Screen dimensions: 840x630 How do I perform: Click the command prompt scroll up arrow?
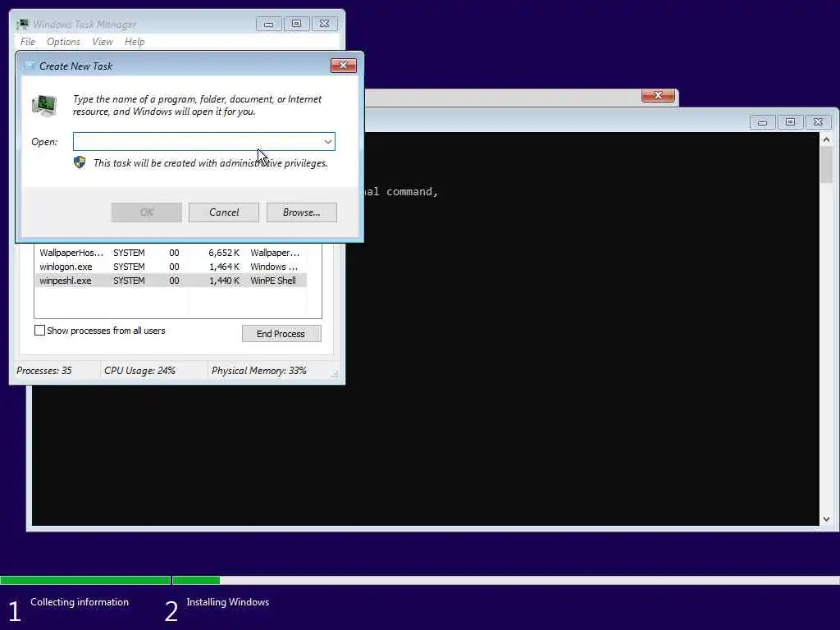click(826, 139)
